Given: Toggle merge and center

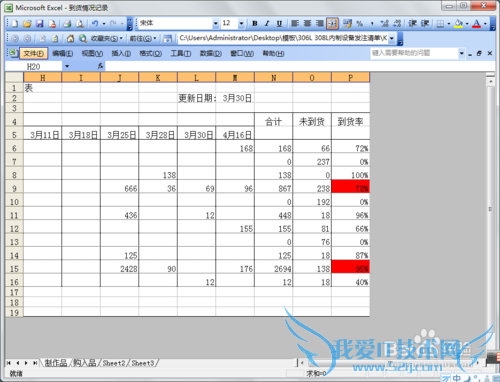Looking at the screenshot, I should point(332,23).
